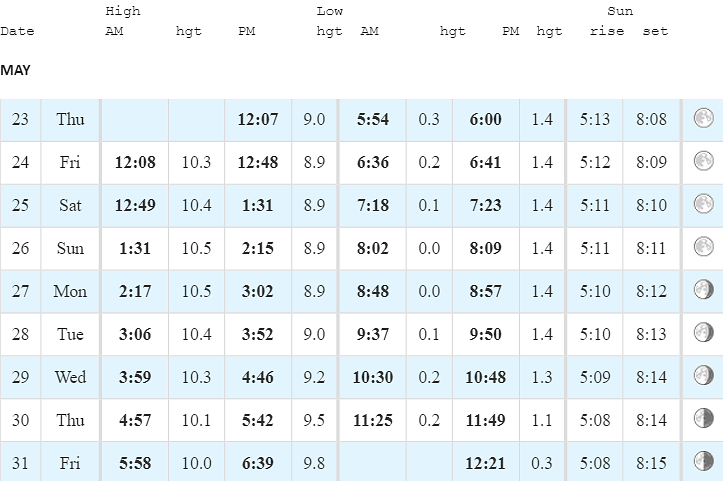Image resolution: width=723 pixels, height=481 pixels.
Task: Select the 12:08 AM high tide on Friday 24
Action: (135, 162)
